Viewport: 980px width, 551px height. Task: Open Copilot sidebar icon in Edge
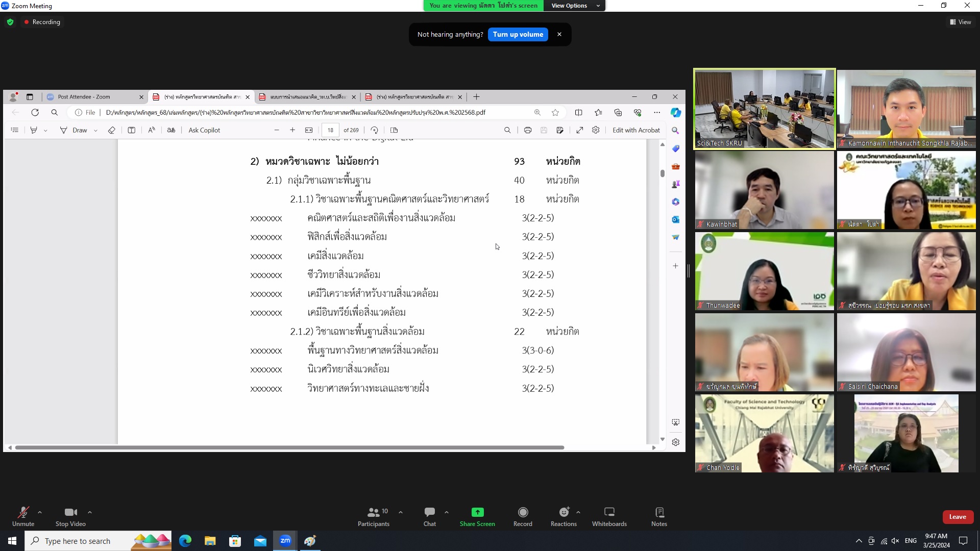(676, 112)
